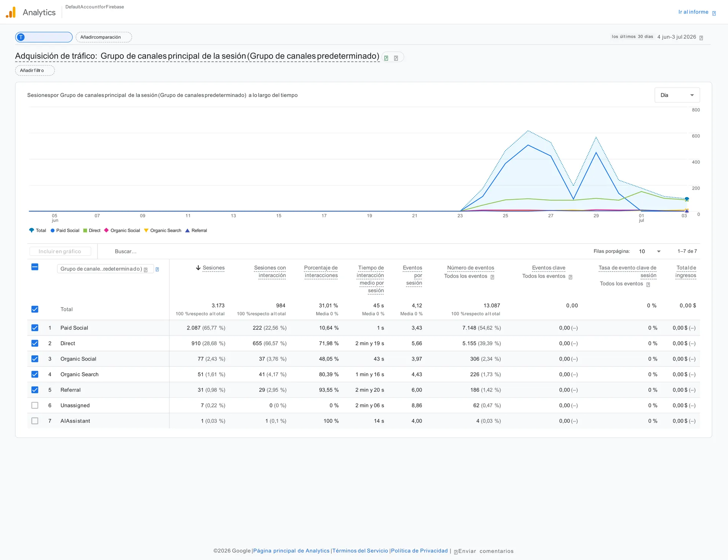
Task: Click the report title text
Action: pyautogui.click(x=197, y=56)
